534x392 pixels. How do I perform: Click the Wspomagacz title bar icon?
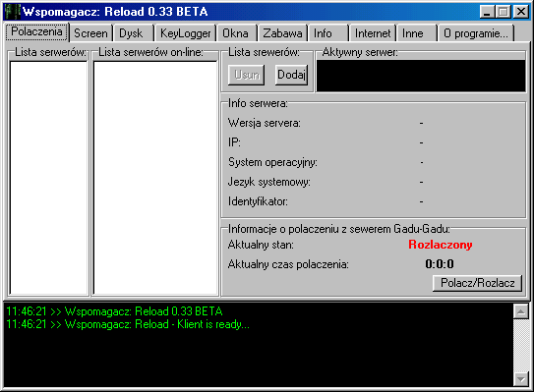pos(12,12)
